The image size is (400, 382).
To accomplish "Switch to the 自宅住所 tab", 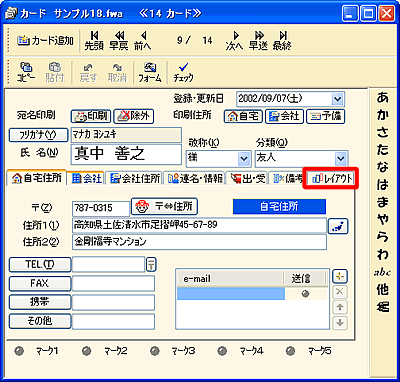I will click(x=36, y=178).
